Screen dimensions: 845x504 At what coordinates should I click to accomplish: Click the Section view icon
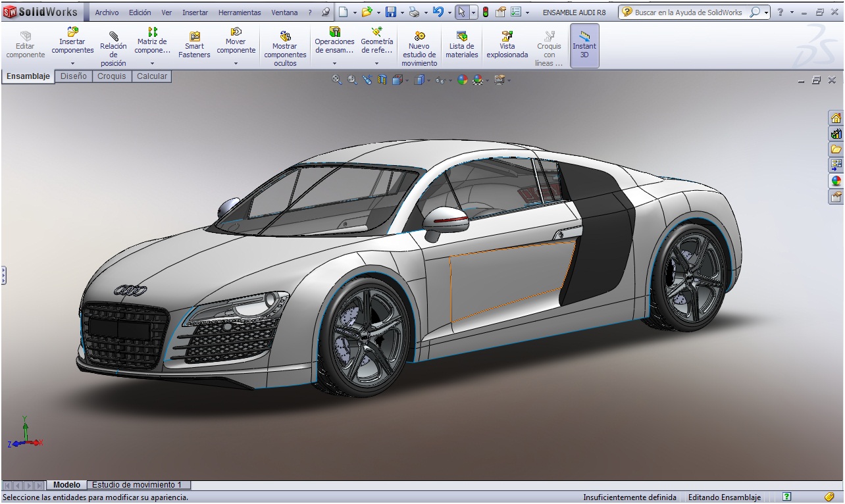(x=382, y=80)
